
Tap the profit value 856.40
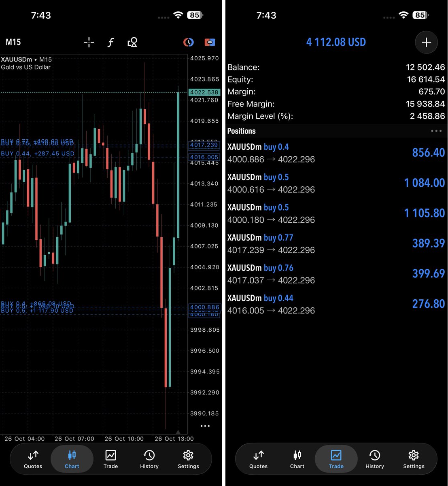(x=429, y=153)
